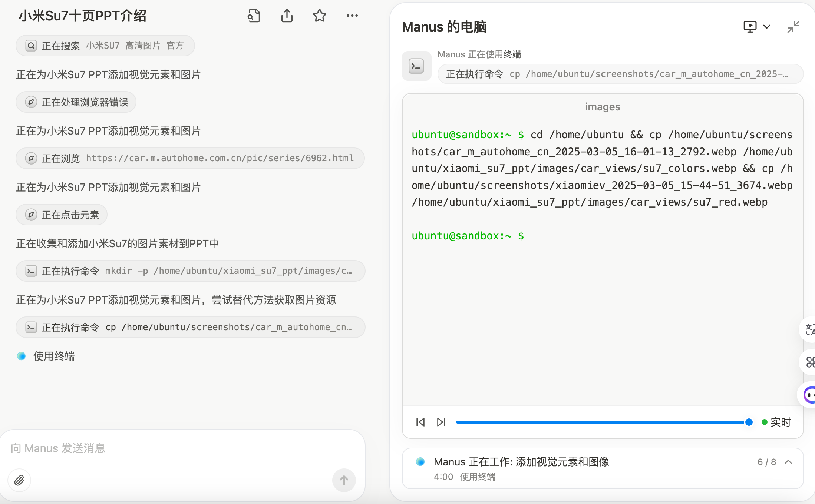Click the send message arrow button

click(x=344, y=480)
